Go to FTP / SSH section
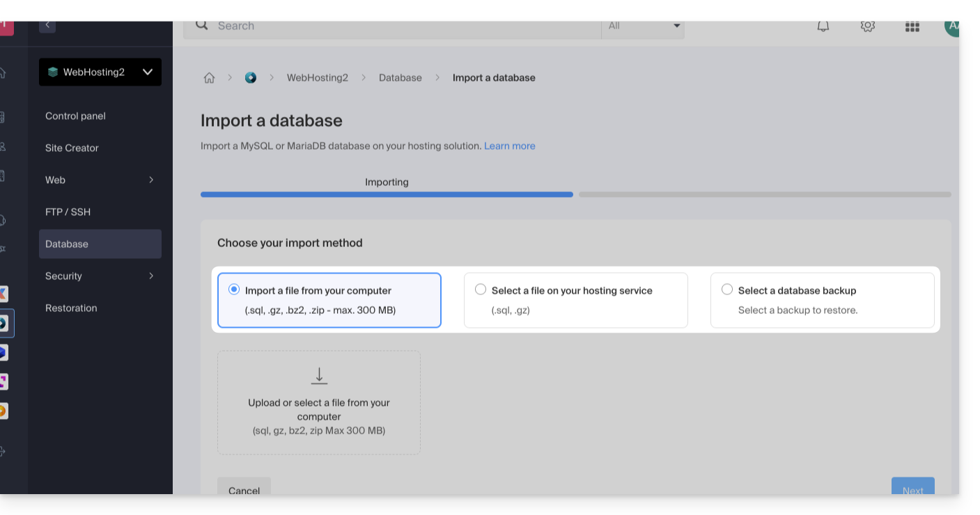 [68, 212]
